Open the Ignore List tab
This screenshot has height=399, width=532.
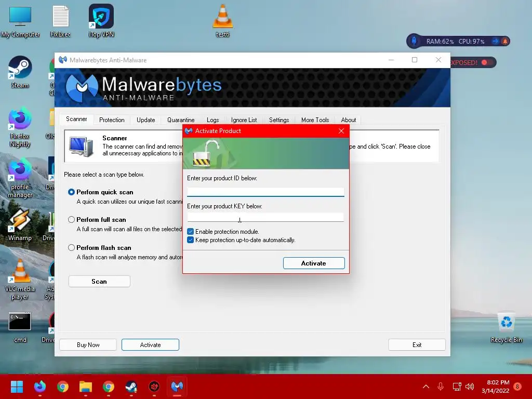[x=244, y=120]
